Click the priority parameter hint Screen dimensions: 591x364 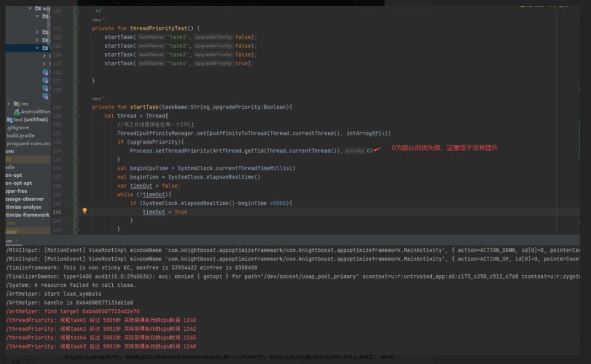pyautogui.click(x=355, y=151)
